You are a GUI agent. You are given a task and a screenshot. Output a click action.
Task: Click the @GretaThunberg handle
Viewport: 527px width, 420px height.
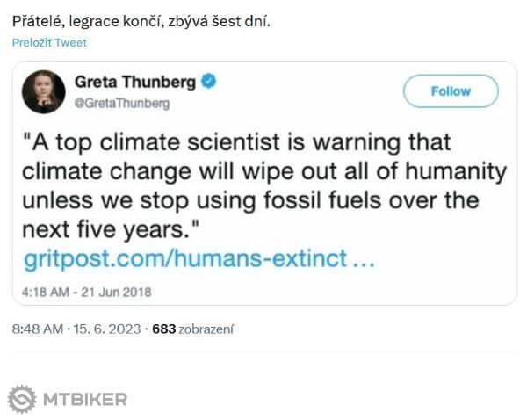(x=120, y=103)
